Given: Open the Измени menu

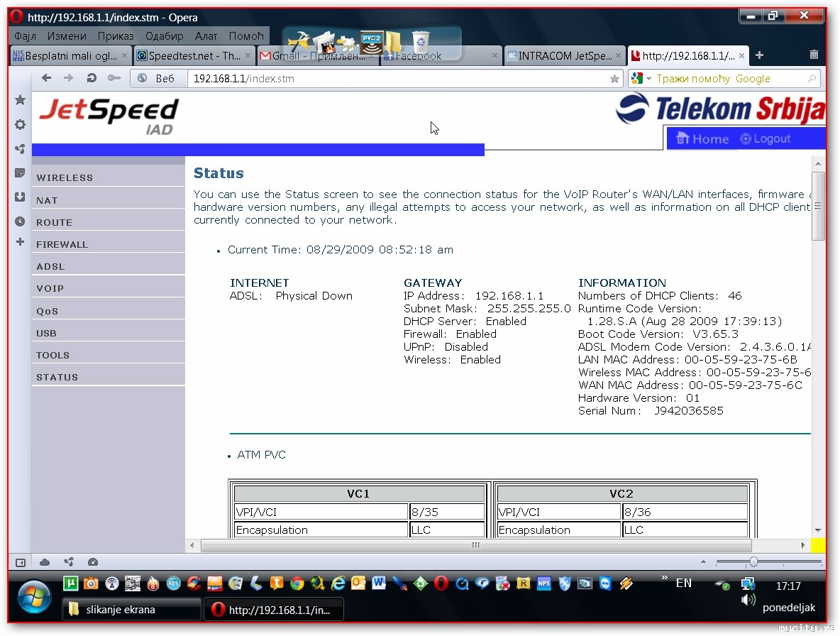Looking at the screenshot, I should (x=67, y=36).
